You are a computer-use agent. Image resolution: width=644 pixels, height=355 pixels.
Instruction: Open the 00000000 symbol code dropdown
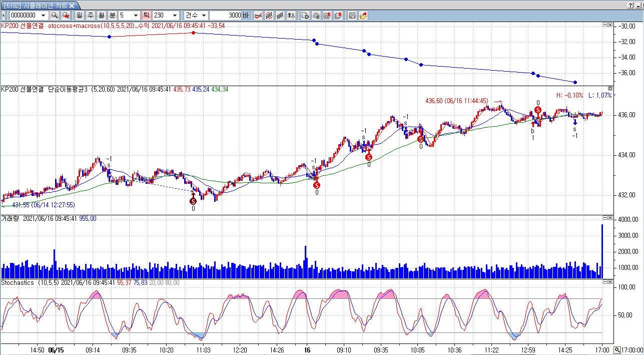[x=43, y=16]
